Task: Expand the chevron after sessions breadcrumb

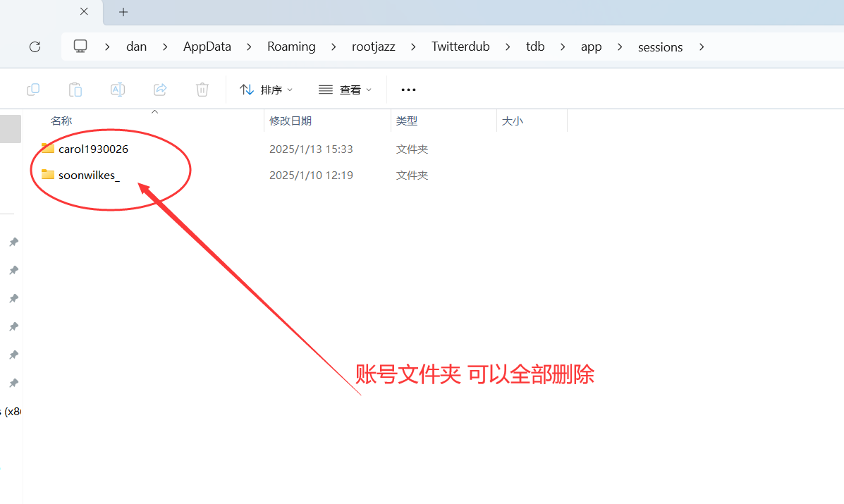Action: [x=701, y=47]
